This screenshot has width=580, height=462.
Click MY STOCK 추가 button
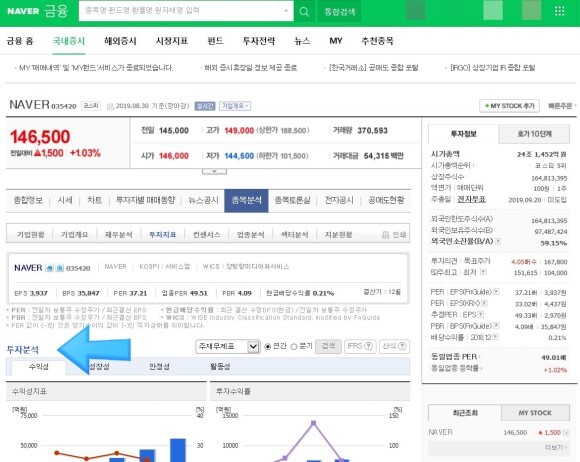509,106
